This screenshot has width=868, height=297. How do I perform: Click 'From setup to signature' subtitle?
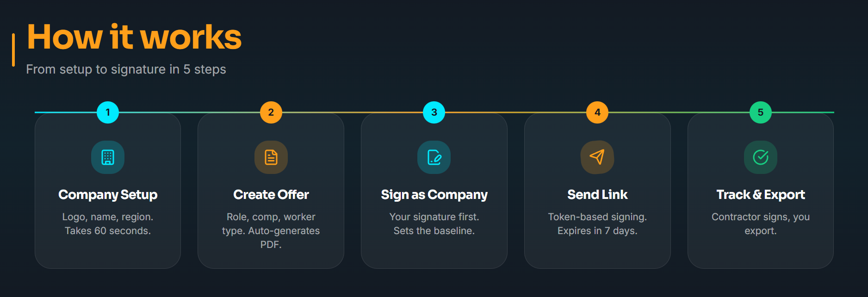(126, 69)
